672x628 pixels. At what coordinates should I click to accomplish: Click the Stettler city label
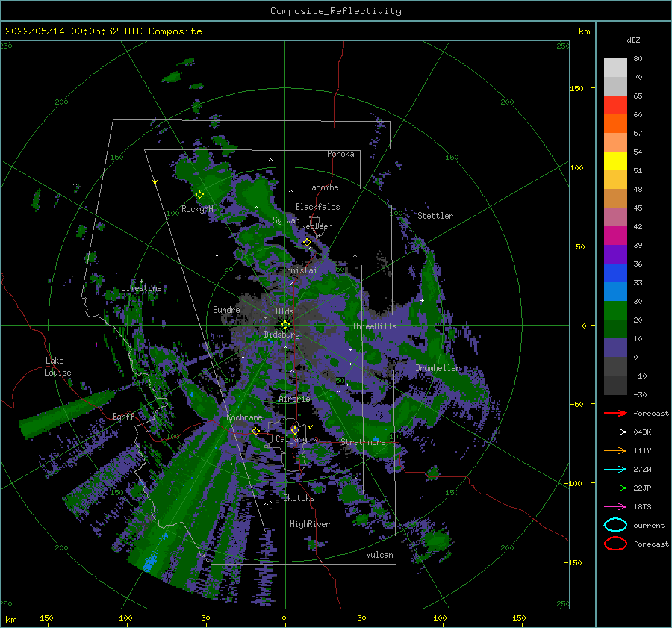pos(435,216)
